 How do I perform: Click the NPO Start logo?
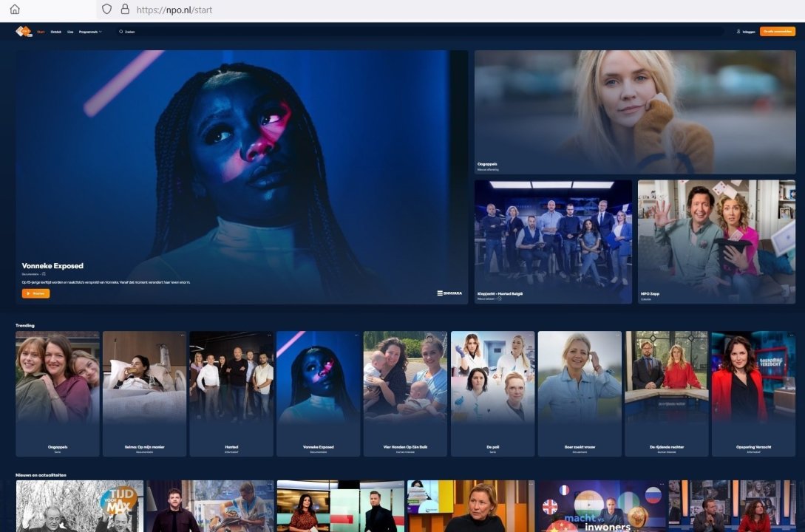point(24,32)
